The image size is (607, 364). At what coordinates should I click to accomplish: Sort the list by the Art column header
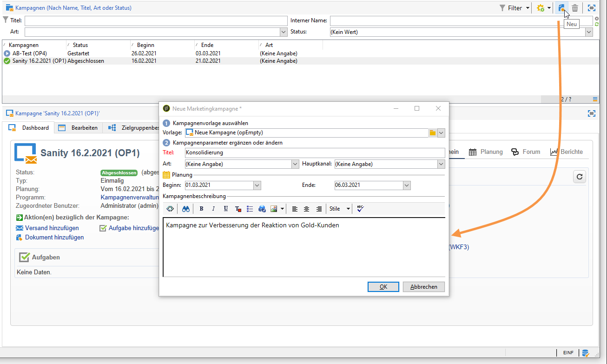pos(291,45)
